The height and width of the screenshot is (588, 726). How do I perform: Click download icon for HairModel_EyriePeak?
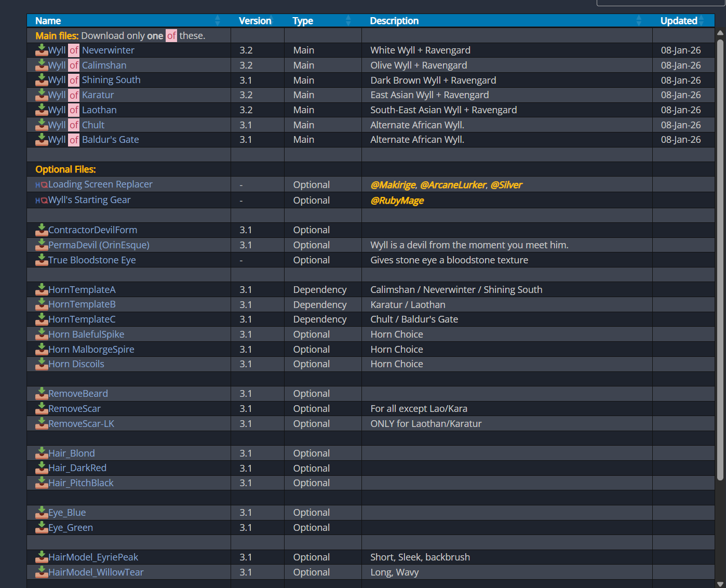tap(42, 557)
